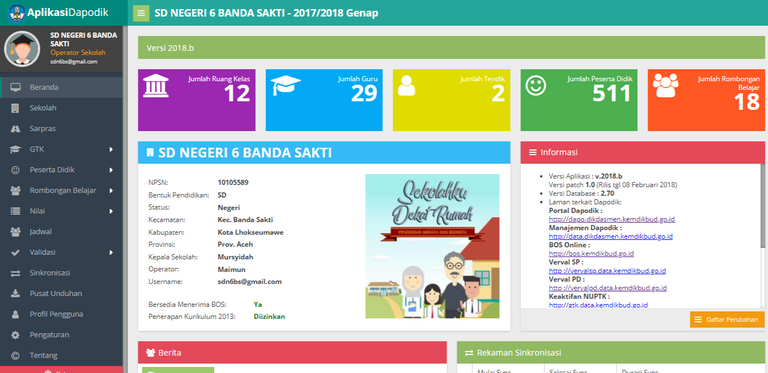Select the Kepala Sekolah name Mursyidah

236,257
